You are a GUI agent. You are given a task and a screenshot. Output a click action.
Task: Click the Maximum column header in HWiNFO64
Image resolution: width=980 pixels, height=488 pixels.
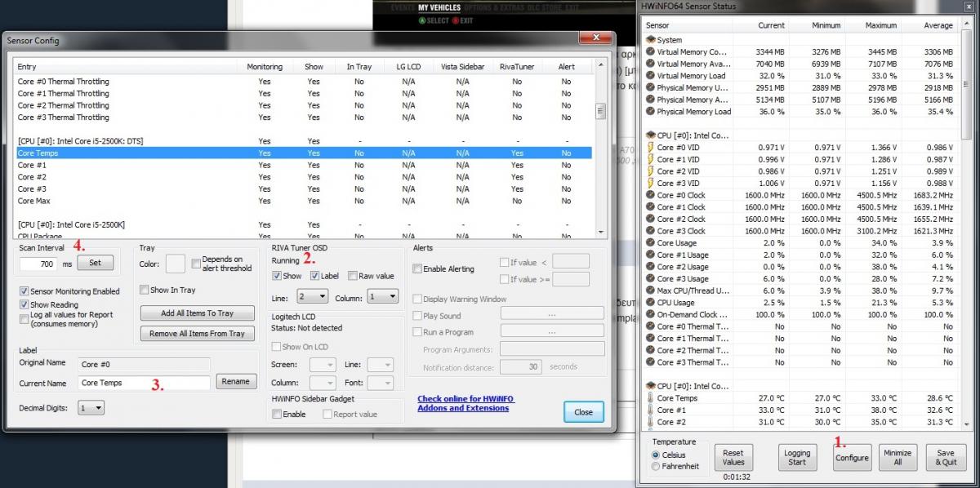(x=881, y=25)
